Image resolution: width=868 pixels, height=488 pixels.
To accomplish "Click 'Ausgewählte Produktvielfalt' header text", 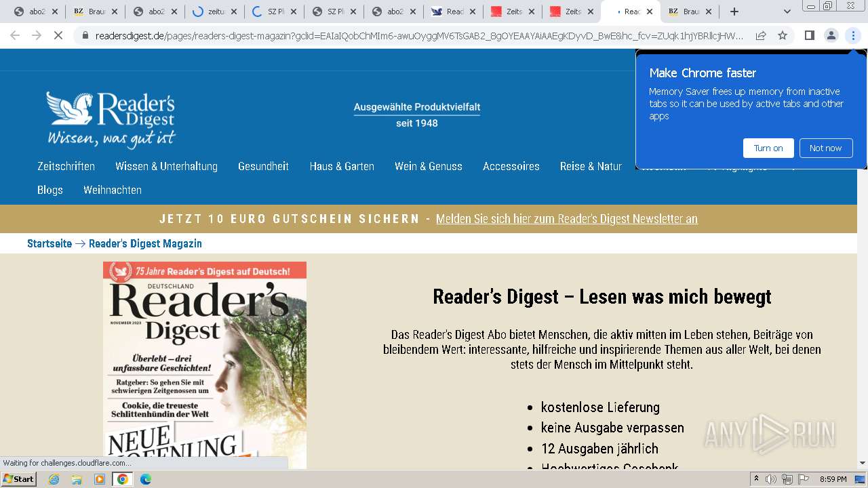I will point(417,107).
